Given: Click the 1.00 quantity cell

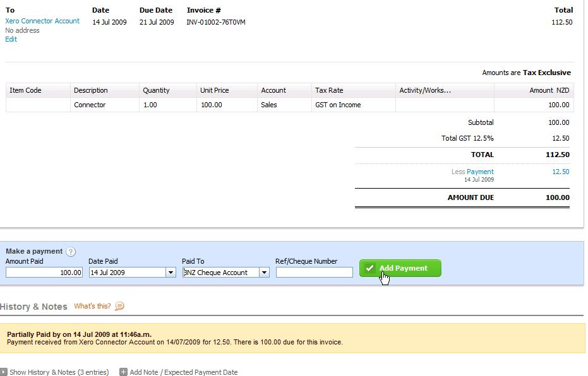Looking at the screenshot, I should 167,105.
